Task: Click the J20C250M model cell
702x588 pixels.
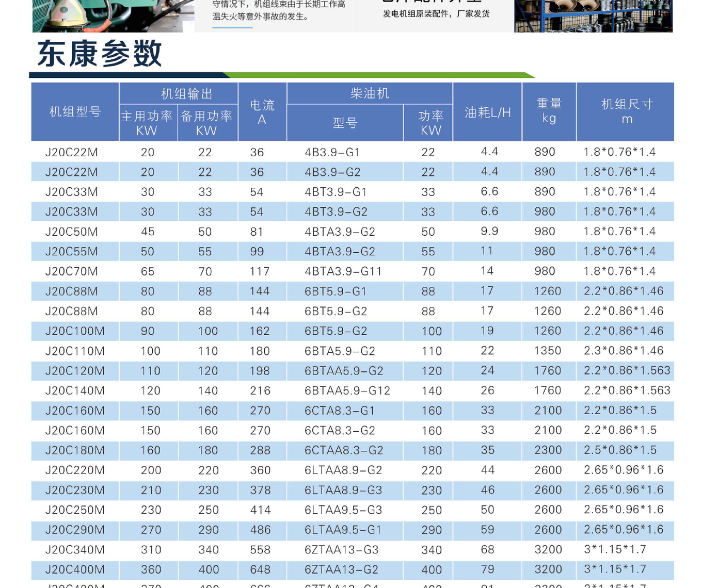Action: click(x=75, y=510)
